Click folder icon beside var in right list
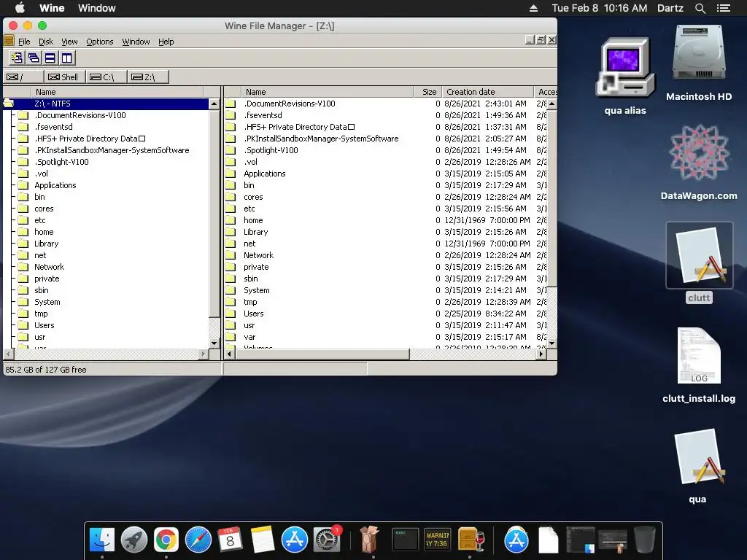 coord(231,337)
